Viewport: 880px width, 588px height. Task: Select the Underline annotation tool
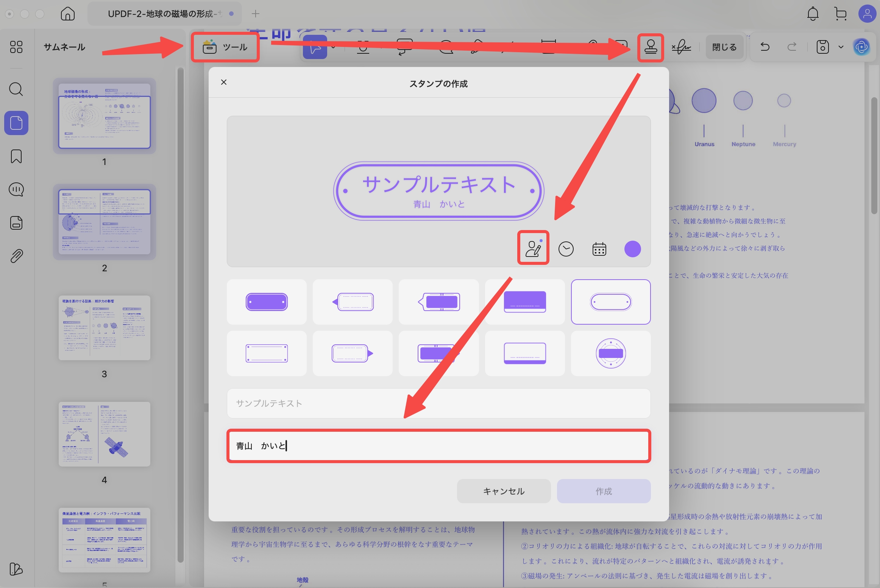click(x=363, y=47)
